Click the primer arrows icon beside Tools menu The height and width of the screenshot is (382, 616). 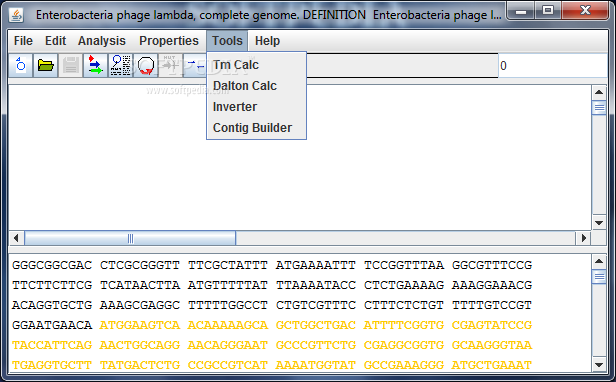(195, 65)
